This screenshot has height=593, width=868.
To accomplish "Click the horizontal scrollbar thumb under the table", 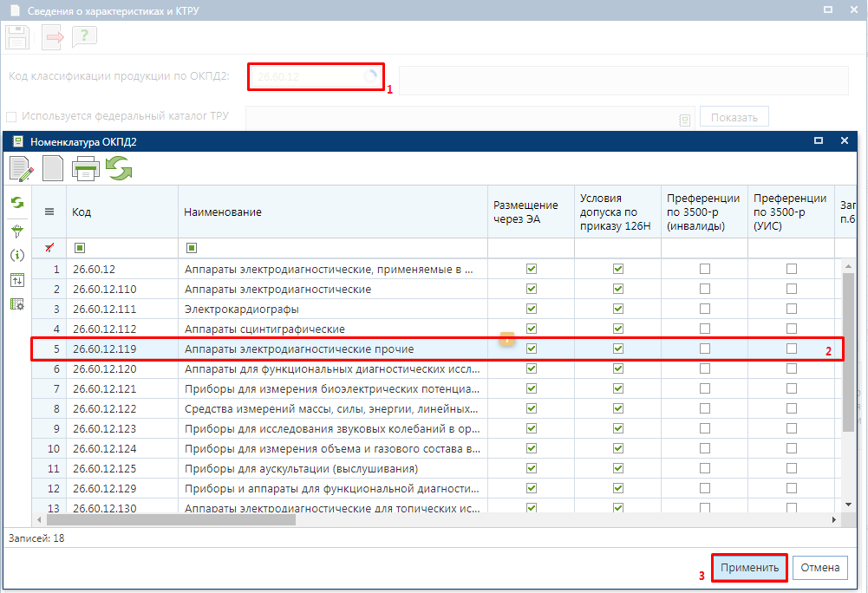I will click(x=171, y=520).
